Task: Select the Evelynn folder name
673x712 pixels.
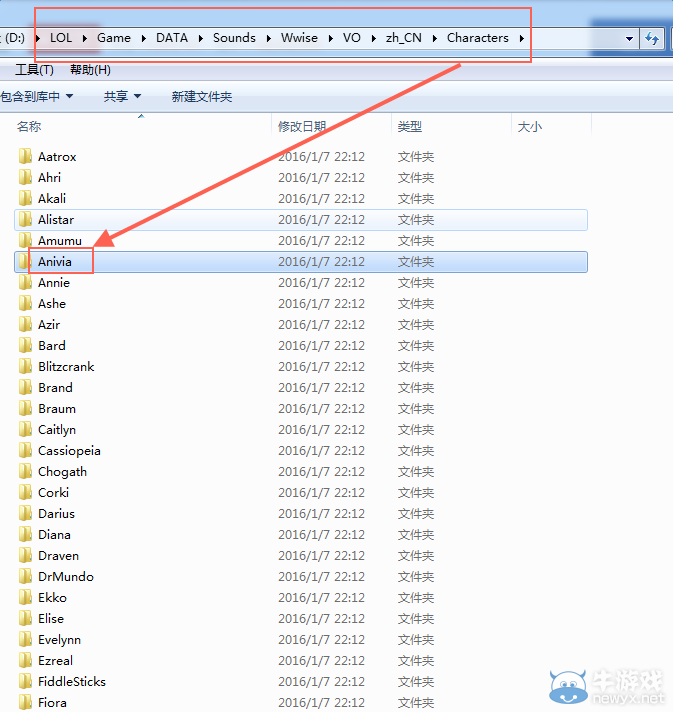Action: pyautogui.click(x=59, y=640)
